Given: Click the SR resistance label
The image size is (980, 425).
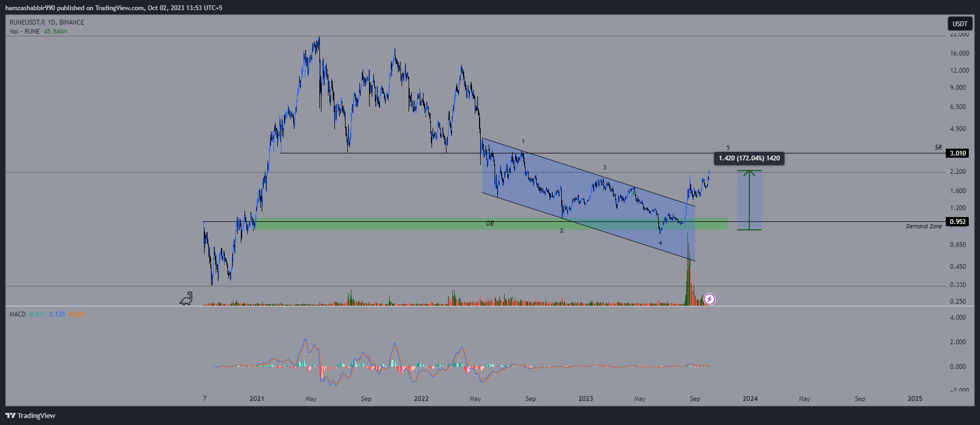Looking at the screenshot, I should [x=938, y=148].
